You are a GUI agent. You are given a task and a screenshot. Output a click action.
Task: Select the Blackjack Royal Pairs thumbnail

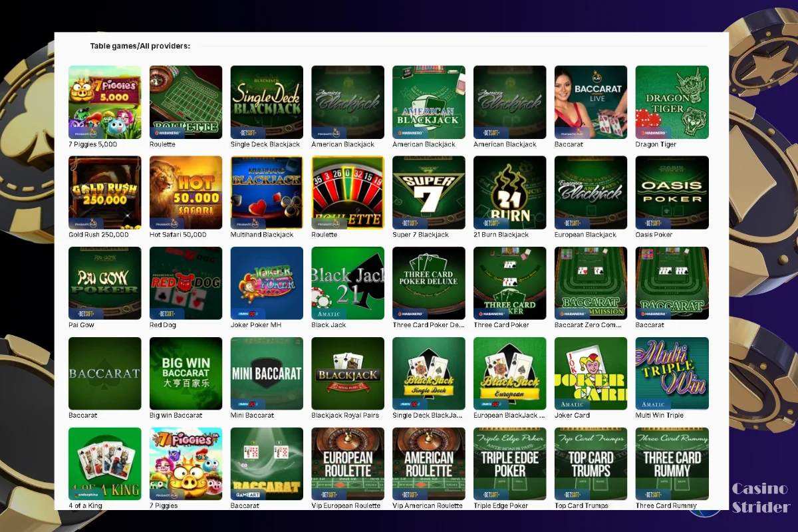[x=348, y=373]
